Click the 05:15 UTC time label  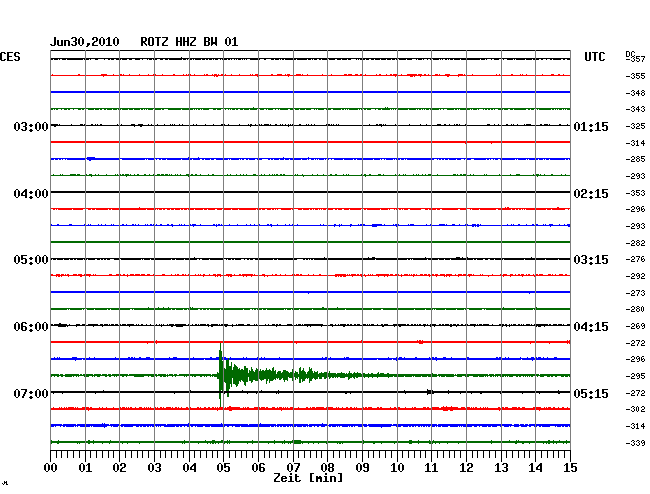click(591, 393)
